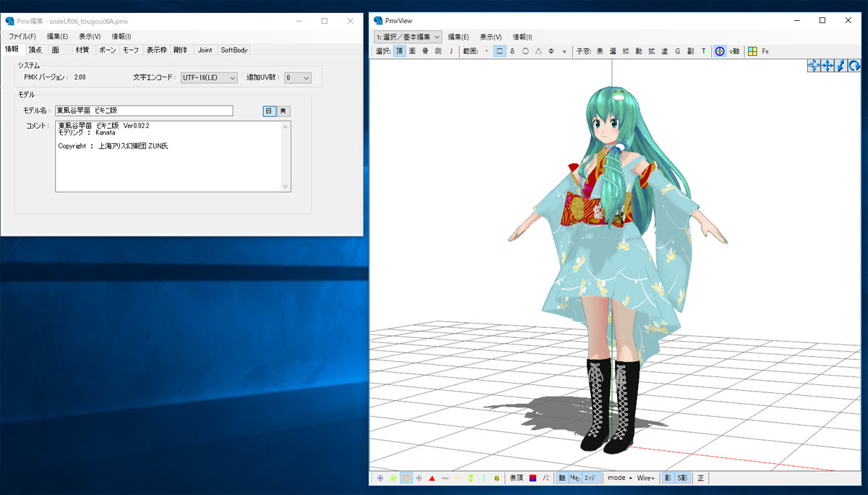Switch to English (英) name display

[x=284, y=111]
